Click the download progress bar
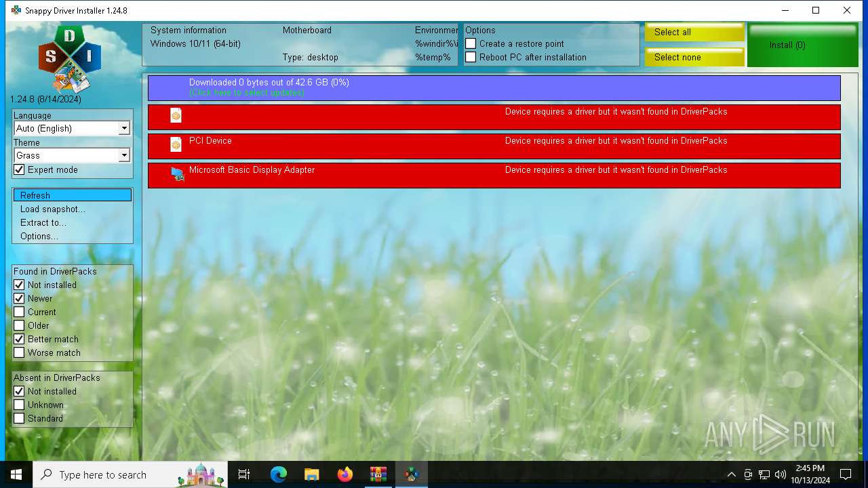The image size is (868, 488). coord(494,88)
